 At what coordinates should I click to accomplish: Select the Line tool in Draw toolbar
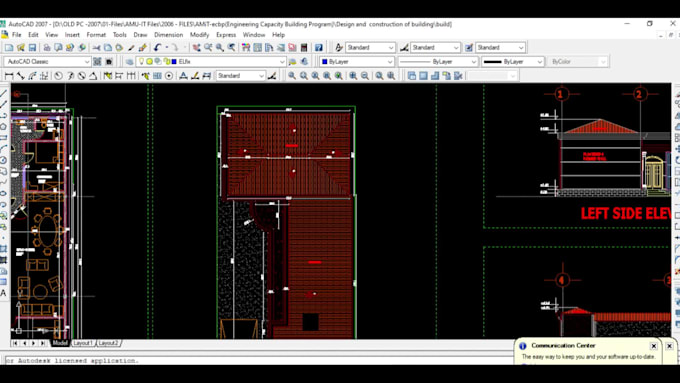coord(3,93)
